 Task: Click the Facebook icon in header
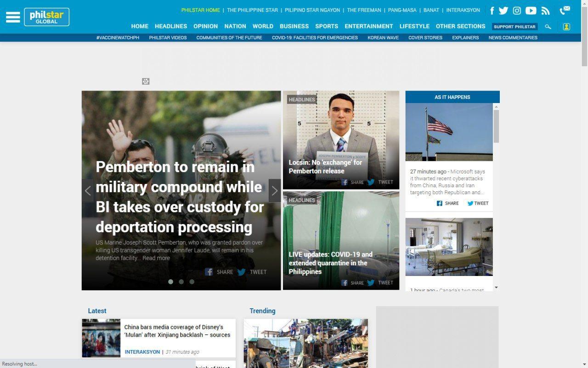tap(492, 11)
